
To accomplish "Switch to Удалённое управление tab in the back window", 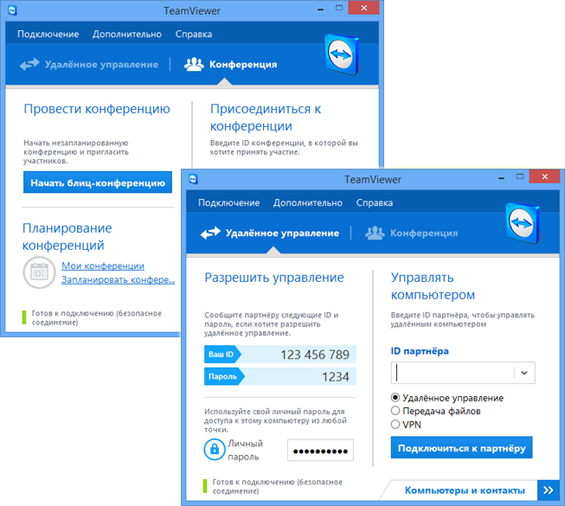I will coord(89,65).
